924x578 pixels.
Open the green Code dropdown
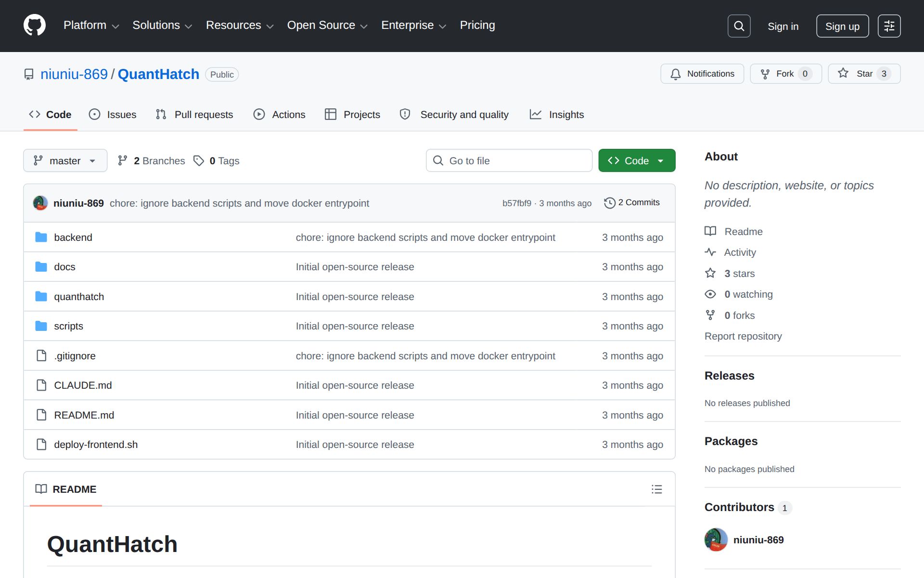(637, 160)
